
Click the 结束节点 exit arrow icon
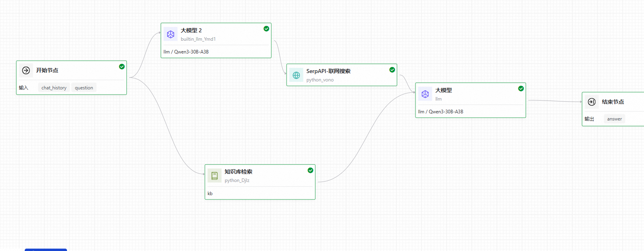[x=592, y=102]
